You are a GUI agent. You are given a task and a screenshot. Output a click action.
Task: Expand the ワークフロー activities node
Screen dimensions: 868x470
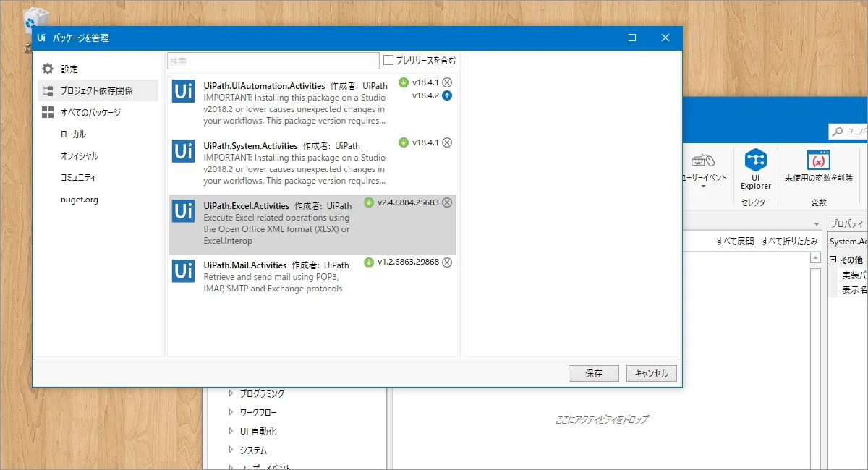pyautogui.click(x=231, y=412)
